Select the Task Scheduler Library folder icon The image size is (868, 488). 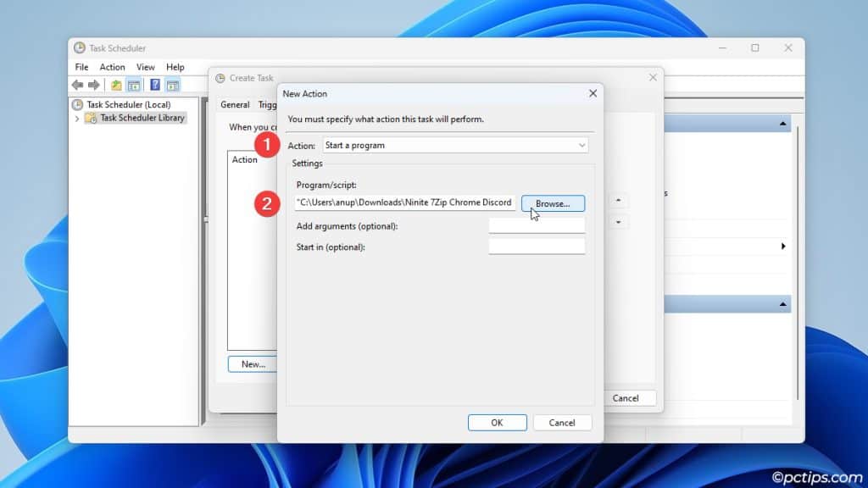(92, 118)
